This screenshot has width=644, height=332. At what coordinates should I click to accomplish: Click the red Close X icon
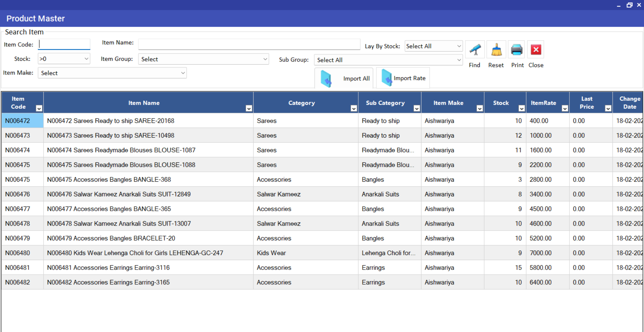tap(536, 50)
